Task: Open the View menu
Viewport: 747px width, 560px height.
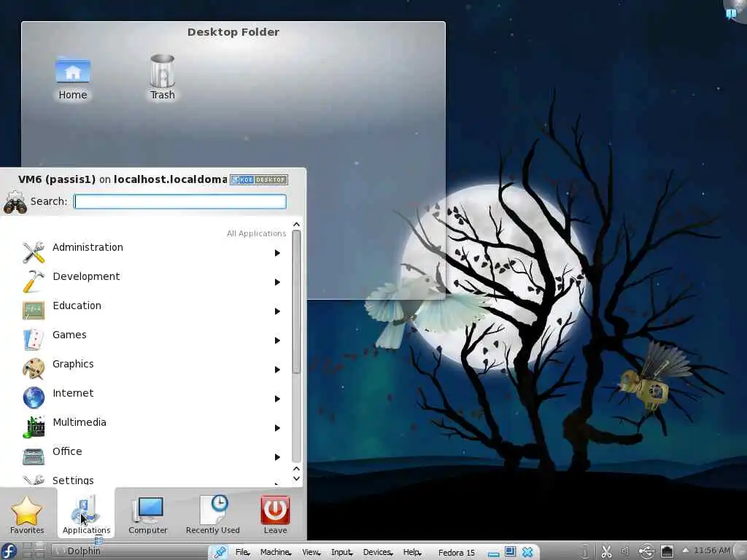Action: [311, 552]
